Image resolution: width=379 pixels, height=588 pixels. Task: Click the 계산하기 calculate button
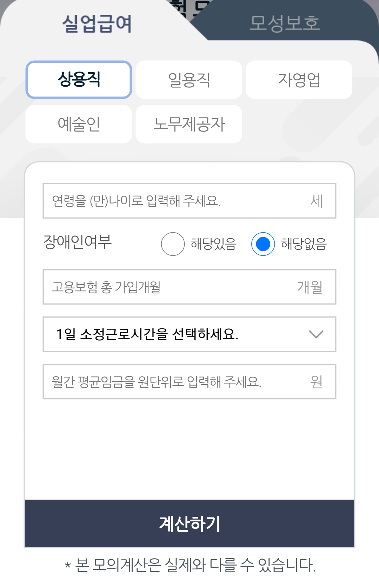click(189, 523)
